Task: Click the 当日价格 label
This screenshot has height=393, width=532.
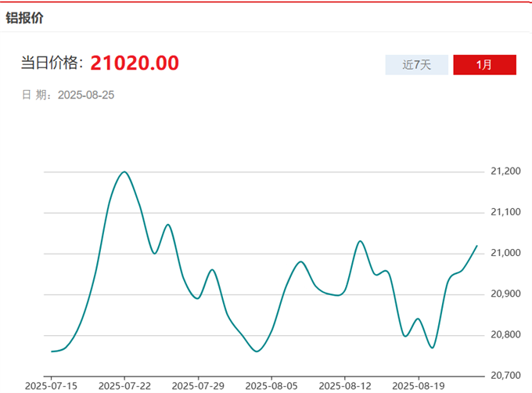Action: point(52,63)
